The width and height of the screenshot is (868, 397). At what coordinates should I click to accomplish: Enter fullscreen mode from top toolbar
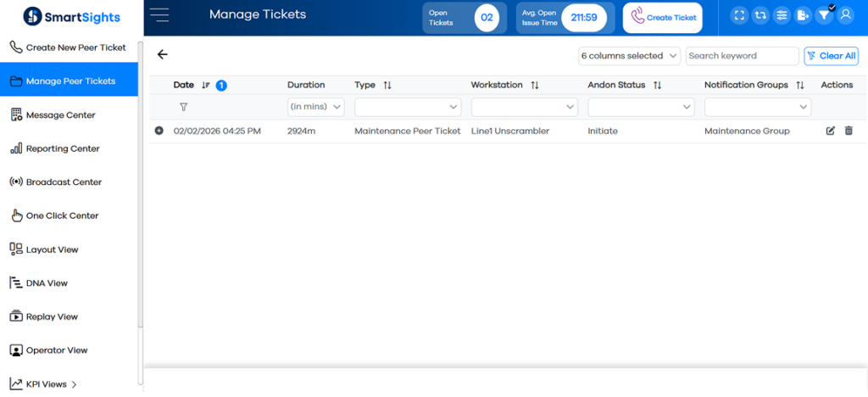pyautogui.click(x=739, y=16)
